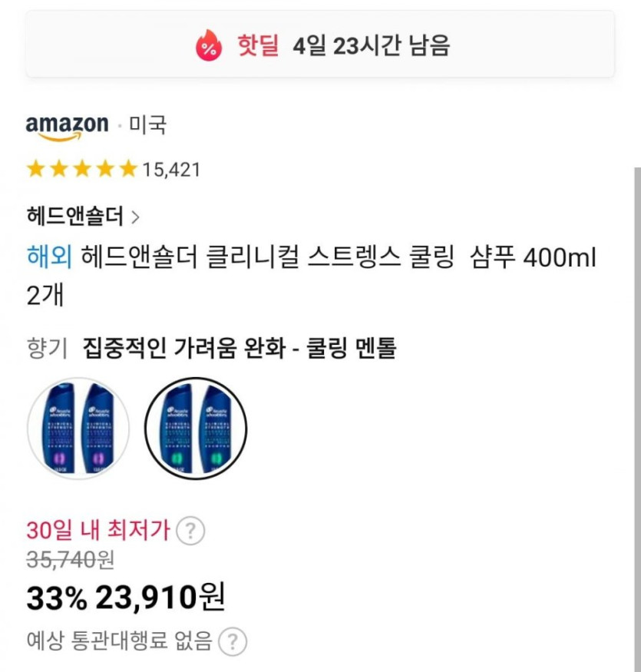Tap the 집중적인 가려움 완화 - 쿨링 멘톨 scent name
The width and height of the screenshot is (641, 672).
240,349
